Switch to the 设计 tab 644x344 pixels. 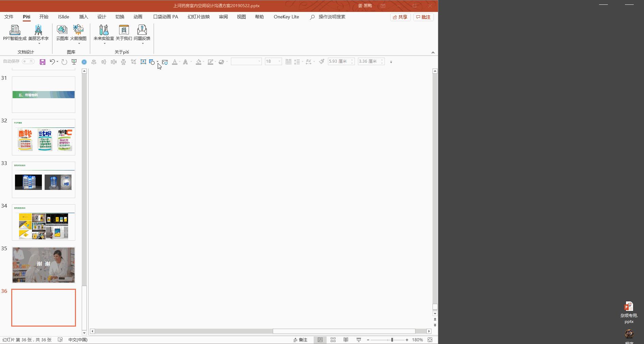pyautogui.click(x=101, y=17)
